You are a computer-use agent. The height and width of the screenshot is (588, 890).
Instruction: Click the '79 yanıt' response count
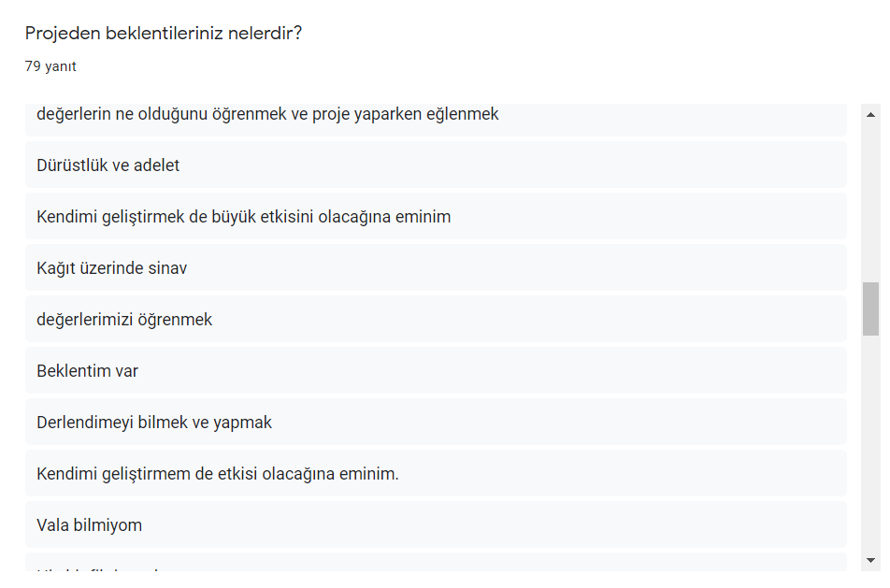click(50, 66)
